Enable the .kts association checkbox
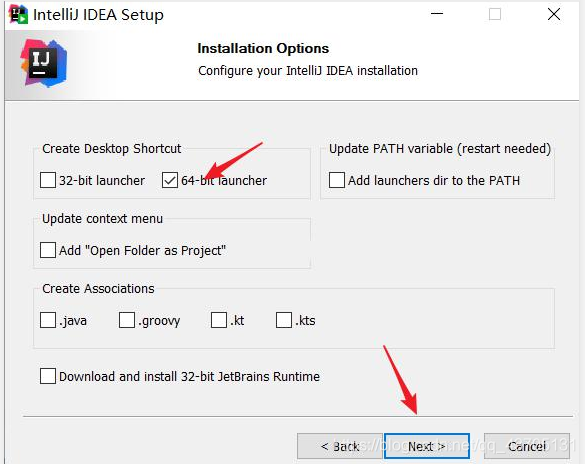The image size is (585, 464). pos(284,320)
